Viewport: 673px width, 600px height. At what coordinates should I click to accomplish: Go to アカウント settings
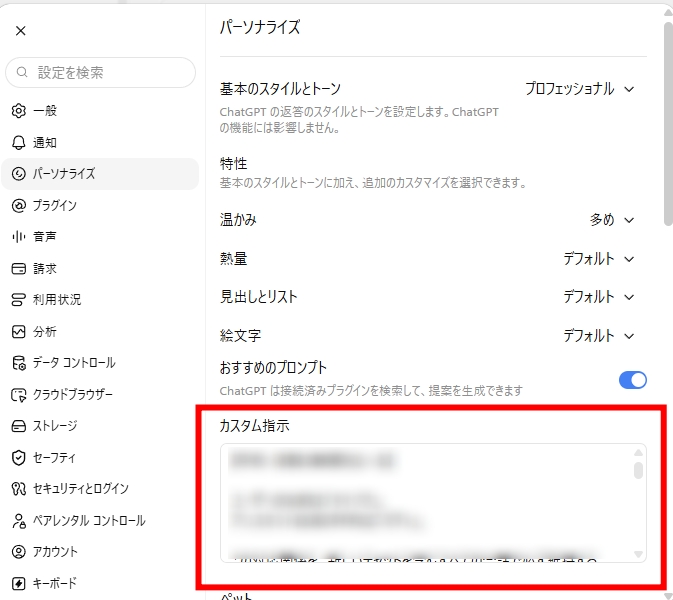(x=100, y=552)
